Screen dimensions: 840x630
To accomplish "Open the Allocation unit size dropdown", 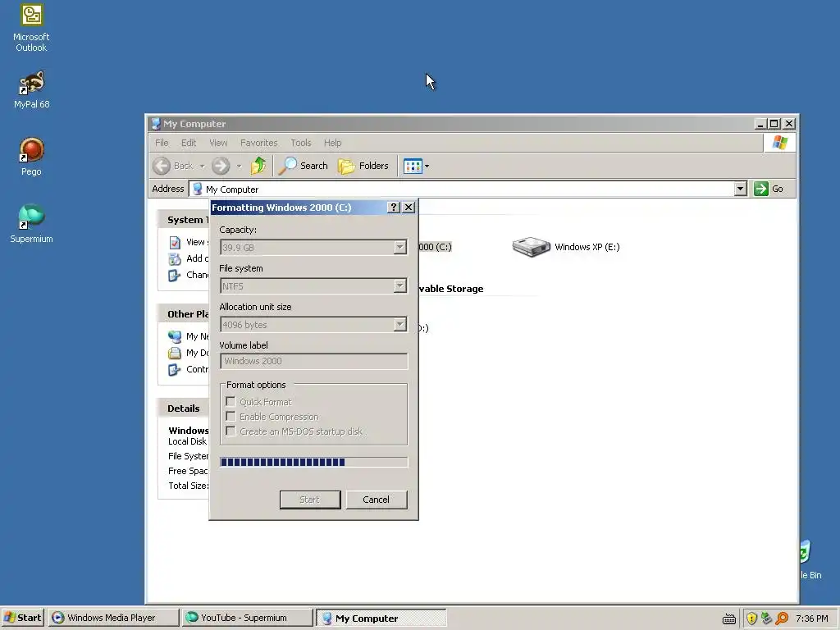I will click(x=399, y=325).
